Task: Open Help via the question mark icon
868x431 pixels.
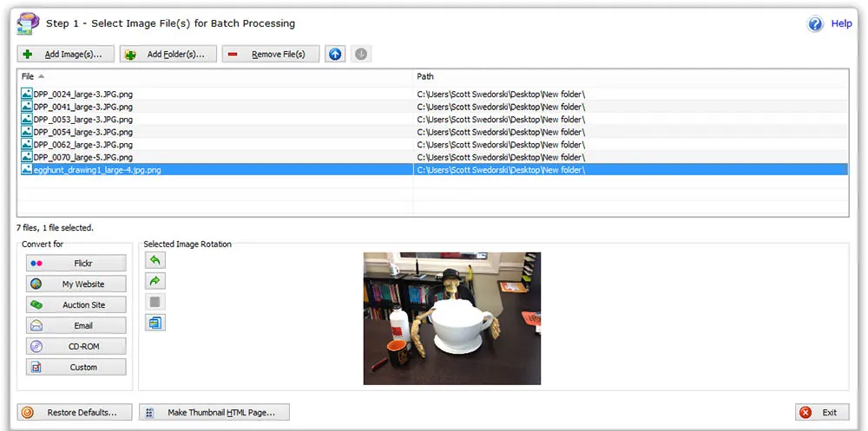Action: (815, 23)
